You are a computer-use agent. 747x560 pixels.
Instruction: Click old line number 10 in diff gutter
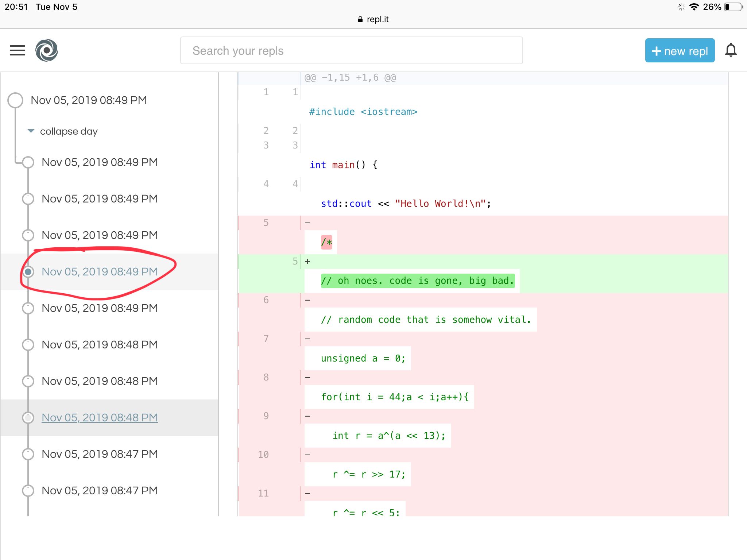(263, 455)
